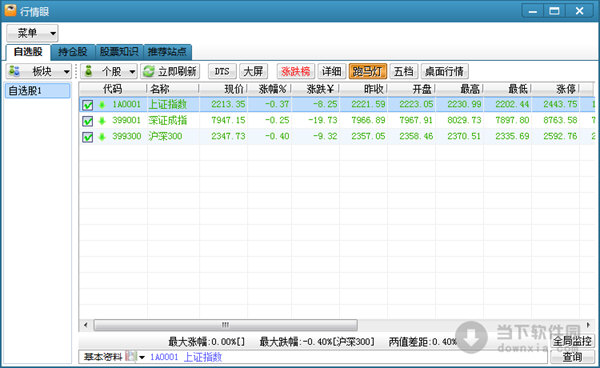600x368 pixels.
Task: Open 大屏 big screen view
Action: (x=253, y=71)
